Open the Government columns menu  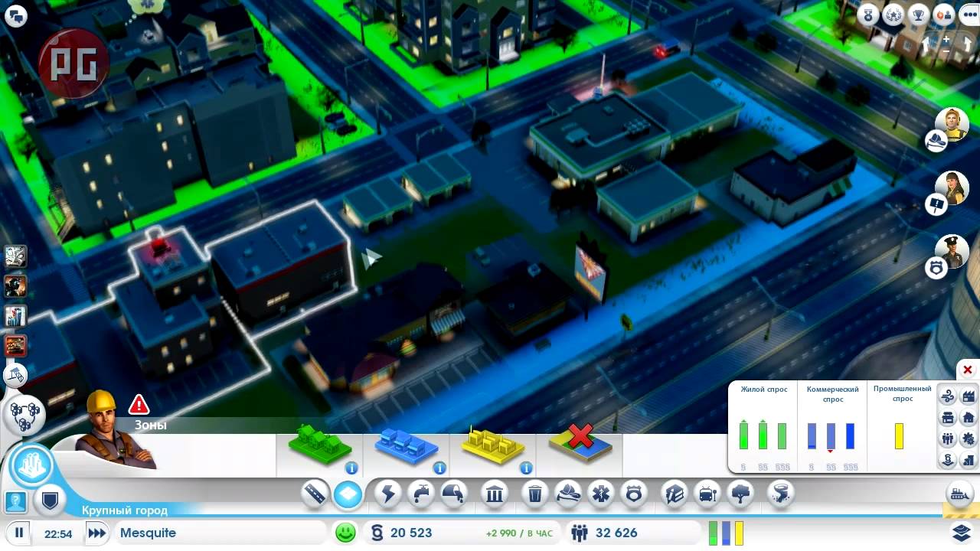(495, 494)
